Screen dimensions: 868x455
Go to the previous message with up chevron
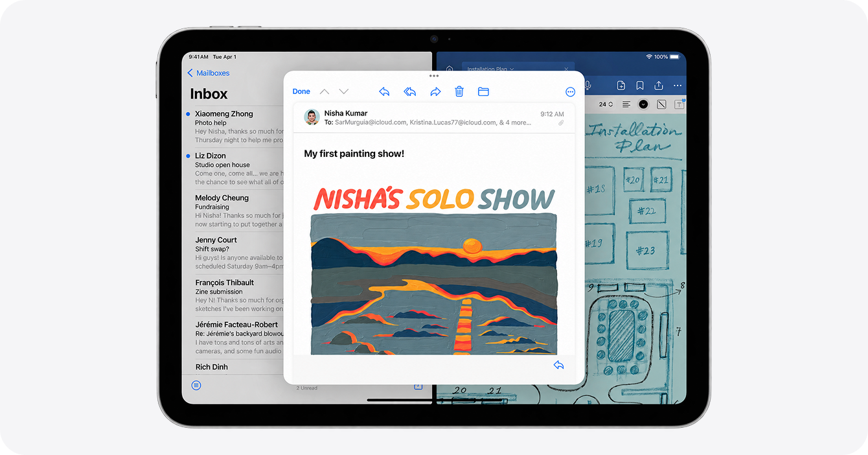(x=325, y=92)
